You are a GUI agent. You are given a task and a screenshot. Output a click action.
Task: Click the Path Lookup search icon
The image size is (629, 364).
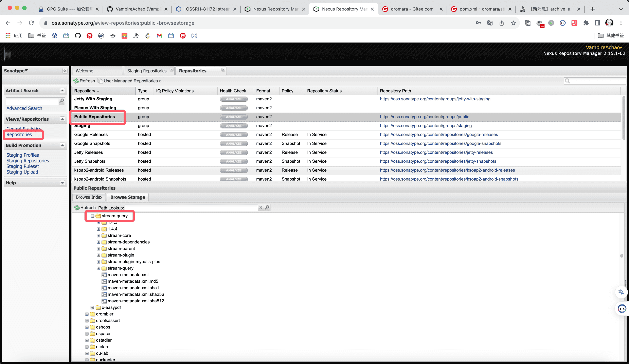[x=267, y=207]
